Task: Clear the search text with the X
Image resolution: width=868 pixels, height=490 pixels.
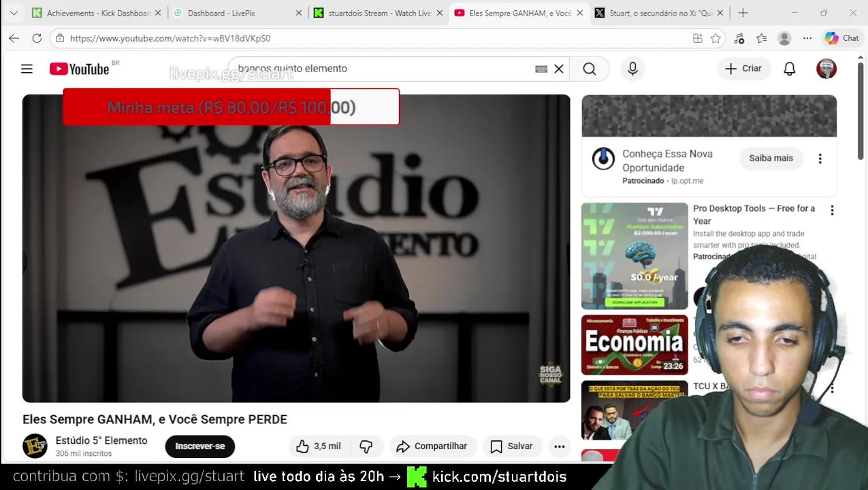Action: [559, 69]
